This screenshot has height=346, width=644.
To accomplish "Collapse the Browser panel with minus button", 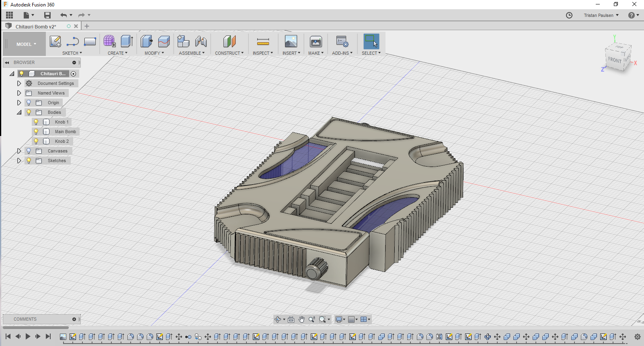I will [x=74, y=62].
